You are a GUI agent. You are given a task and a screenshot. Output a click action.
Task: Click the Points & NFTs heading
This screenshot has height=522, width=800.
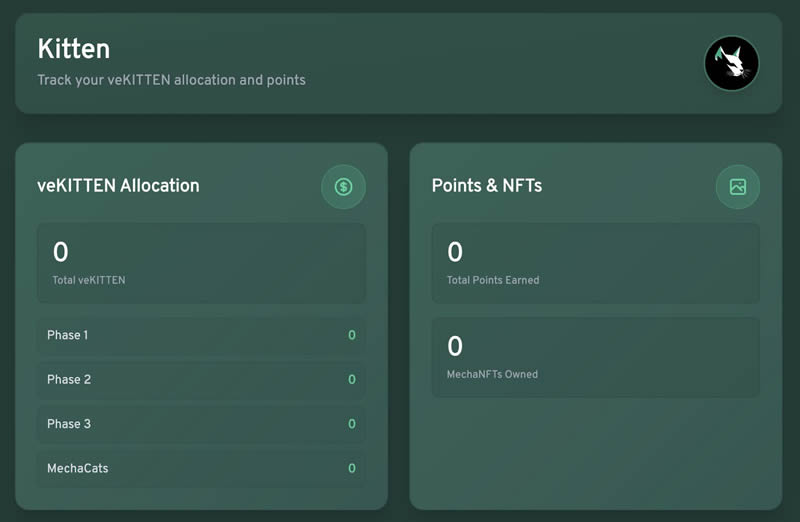coord(486,186)
